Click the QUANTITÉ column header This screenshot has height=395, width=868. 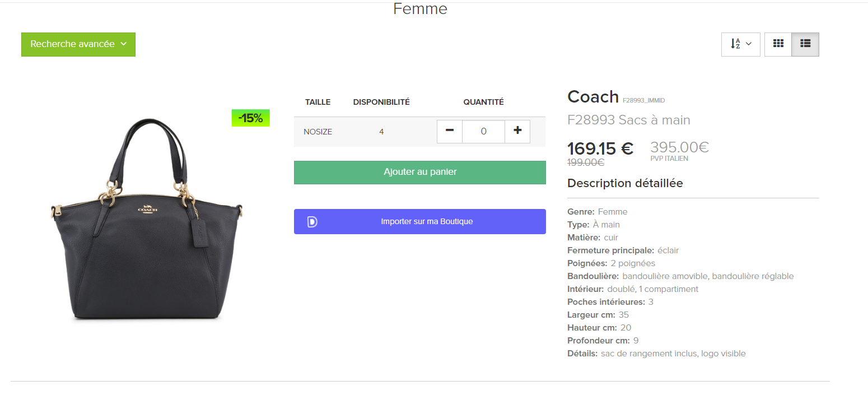pyautogui.click(x=483, y=102)
